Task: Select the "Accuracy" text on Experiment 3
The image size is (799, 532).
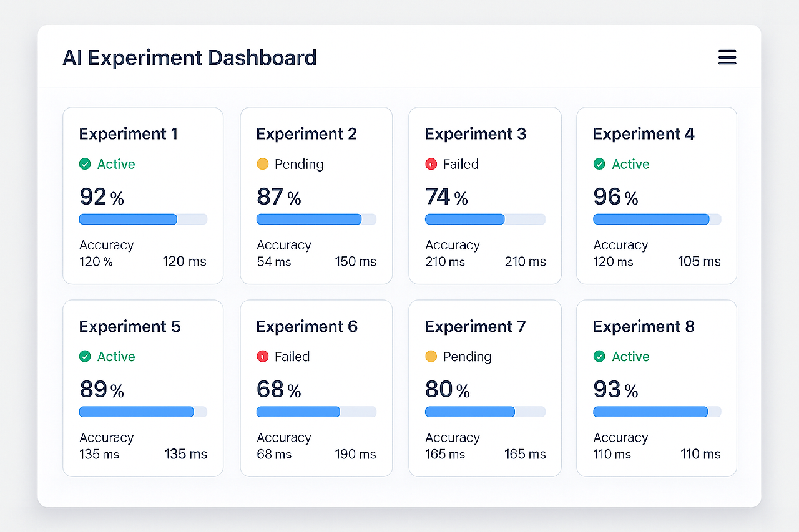Action: coord(453,245)
